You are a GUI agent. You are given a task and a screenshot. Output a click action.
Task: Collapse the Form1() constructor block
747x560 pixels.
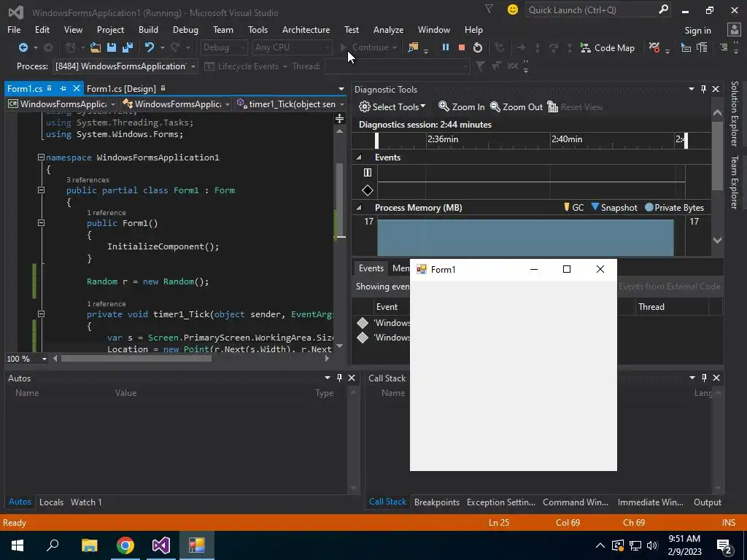41,223
